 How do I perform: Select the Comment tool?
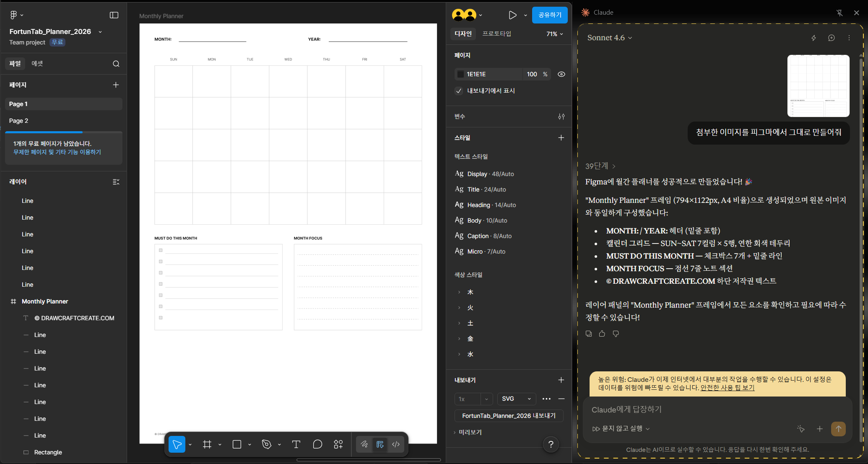pos(317,444)
